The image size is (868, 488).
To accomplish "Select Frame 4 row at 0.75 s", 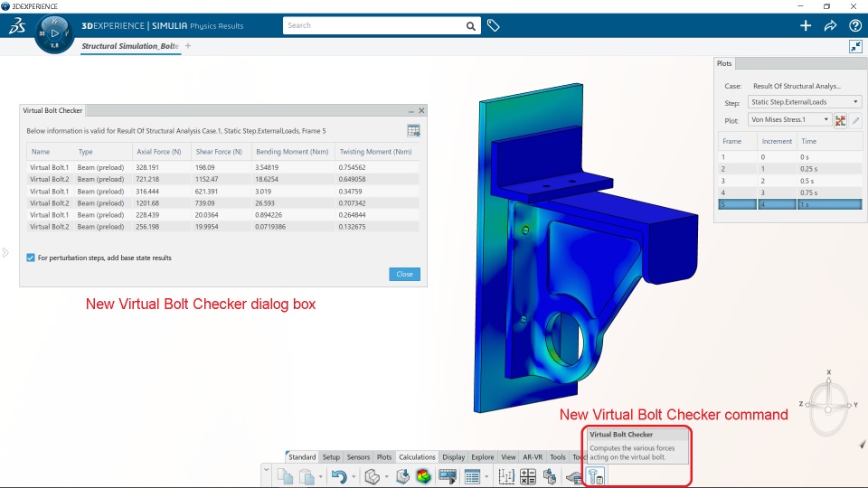I will point(790,192).
